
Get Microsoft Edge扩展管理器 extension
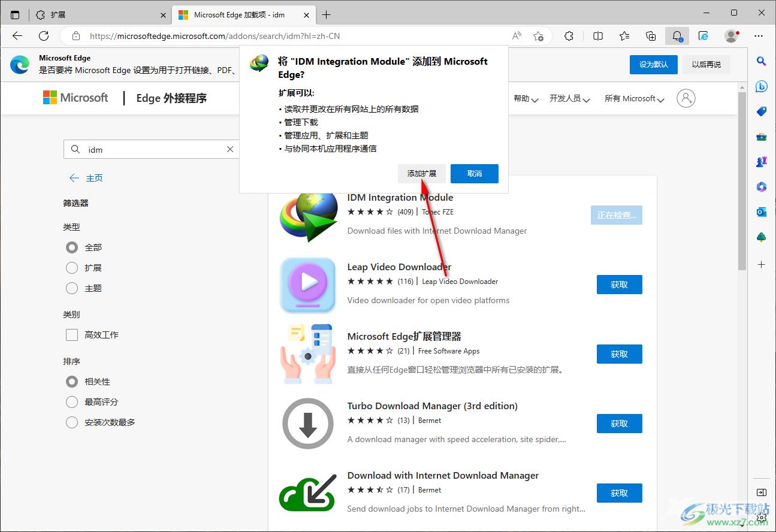coord(620,354)
